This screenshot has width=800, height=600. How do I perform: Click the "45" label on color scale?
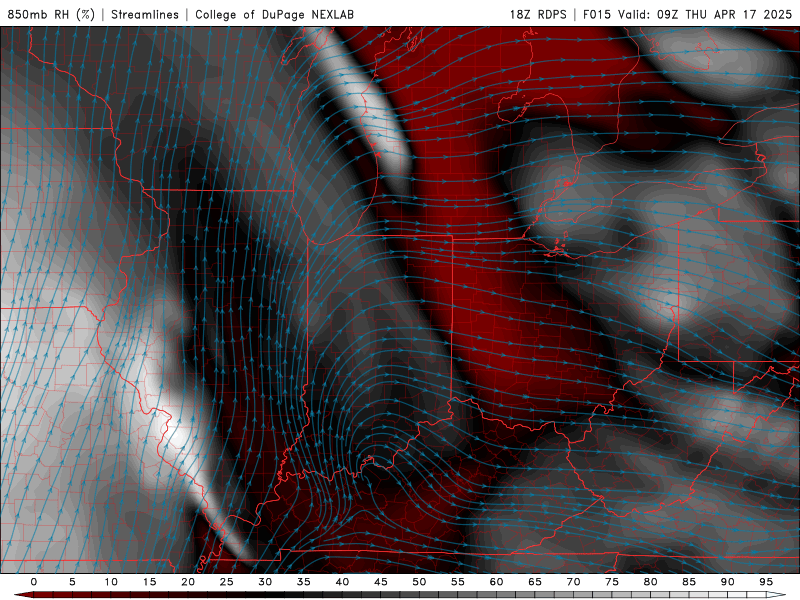[381, 582]
